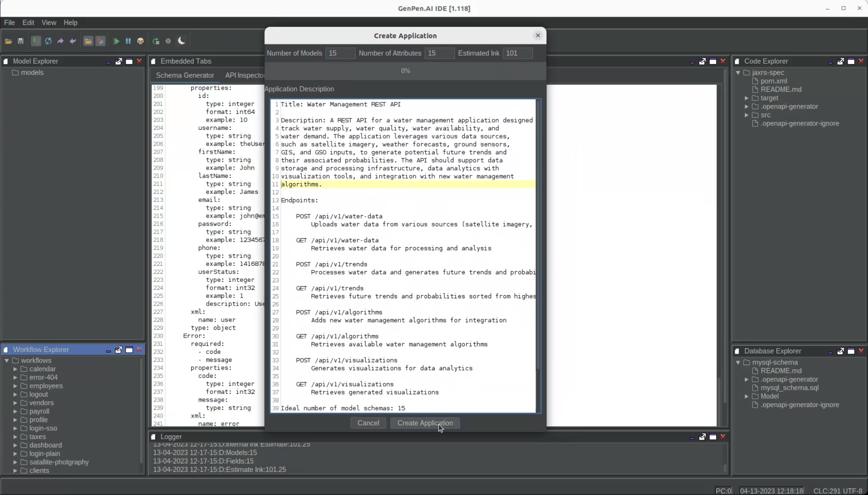Screen dimensions: 868x495
Task: Toggle dark mode with moon icon
Action: pyautogui.click(x=182, y=41)
